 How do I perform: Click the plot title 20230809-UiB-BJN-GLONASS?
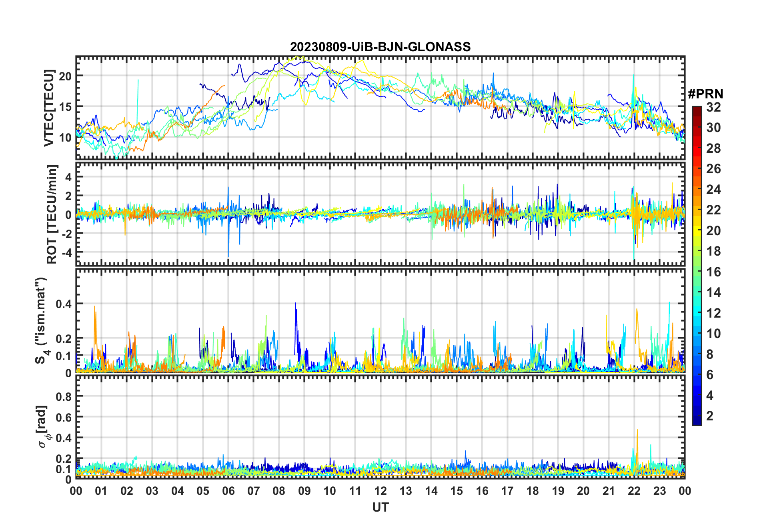coord(380,47)
